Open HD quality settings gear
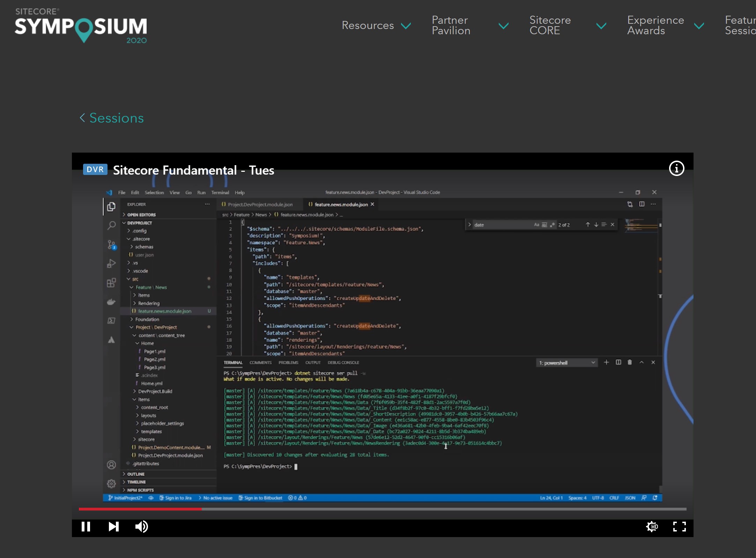 (652, 527)
